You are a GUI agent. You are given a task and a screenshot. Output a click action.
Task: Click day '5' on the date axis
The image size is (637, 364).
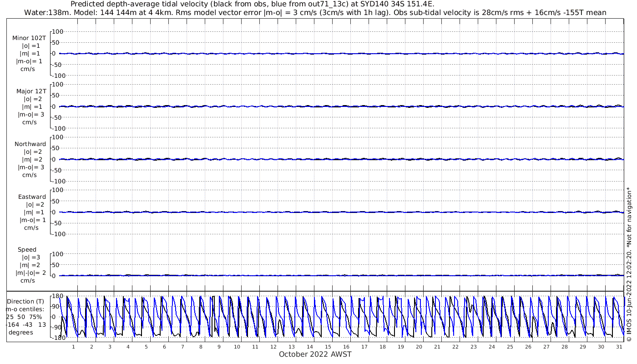tap(146, 347)
